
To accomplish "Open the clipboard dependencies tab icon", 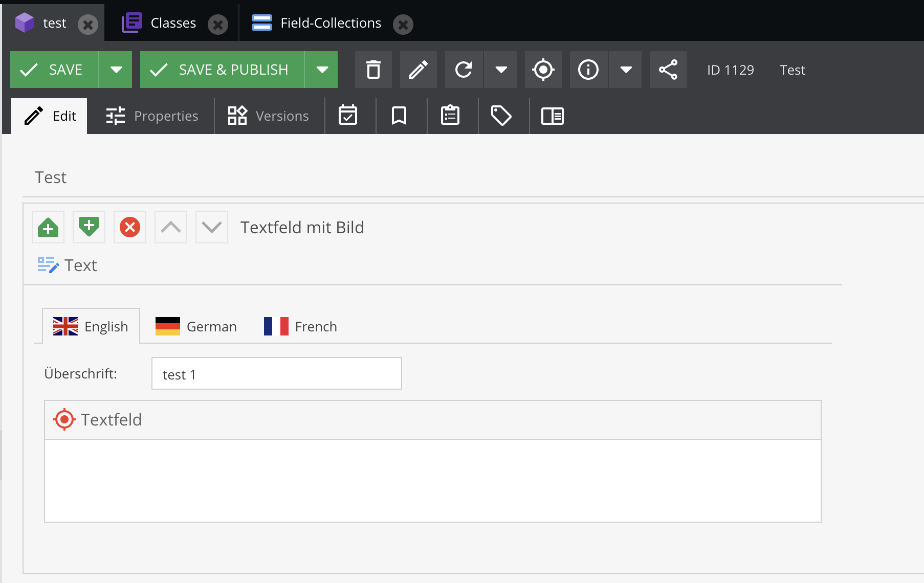I will click(x=450, y=116).
